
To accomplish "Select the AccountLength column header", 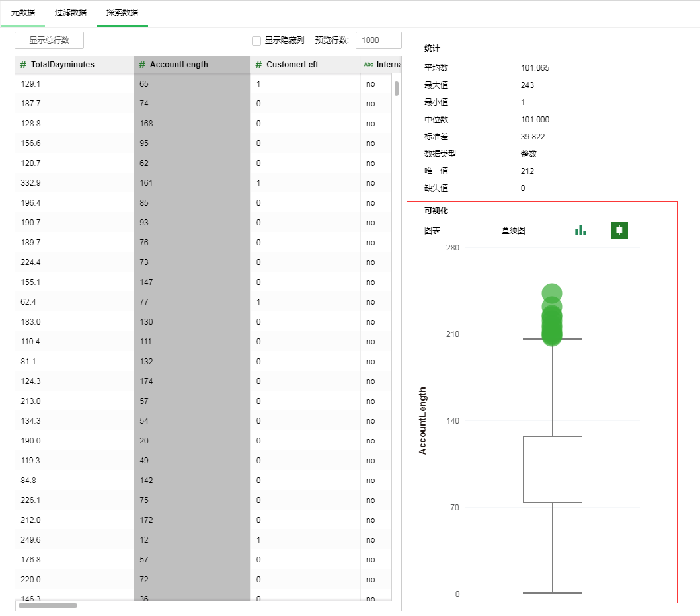I will tap(192, 65).
